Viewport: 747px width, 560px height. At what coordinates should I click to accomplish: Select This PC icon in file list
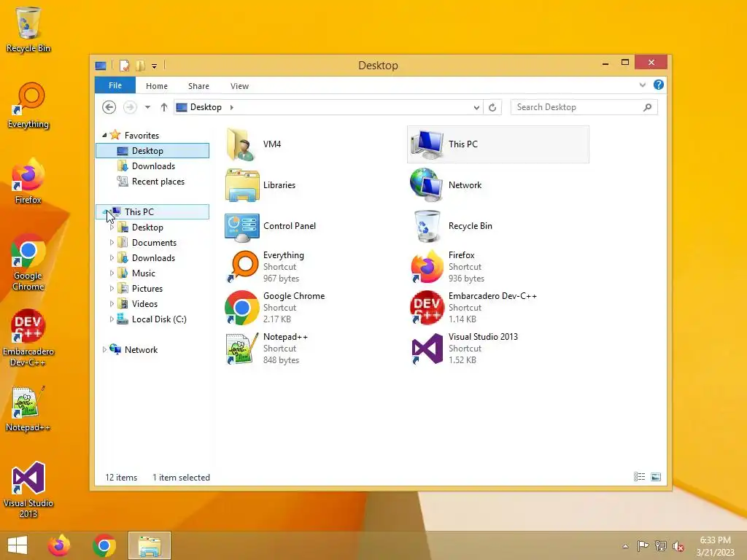coord(427,144)
